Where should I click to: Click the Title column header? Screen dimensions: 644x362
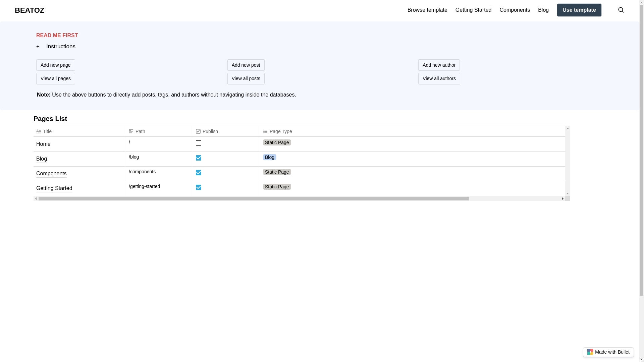(x=80, y=131)
